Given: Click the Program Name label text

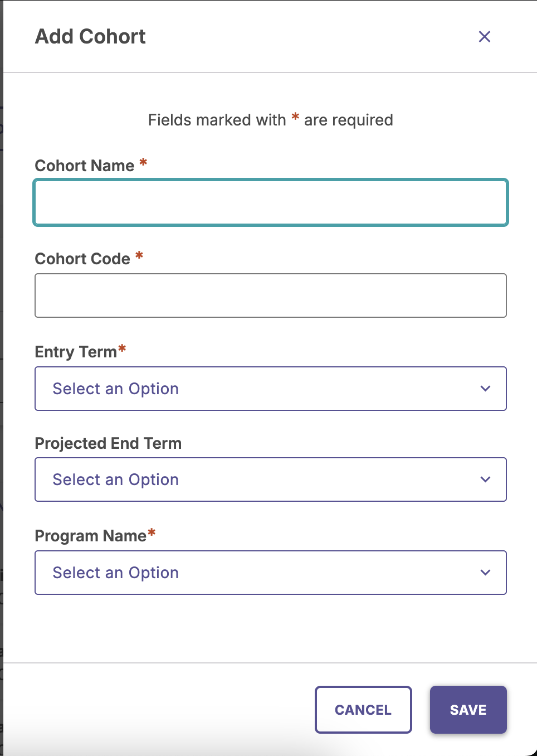Looking at the screenshot, I should click(x=90, y=536).
